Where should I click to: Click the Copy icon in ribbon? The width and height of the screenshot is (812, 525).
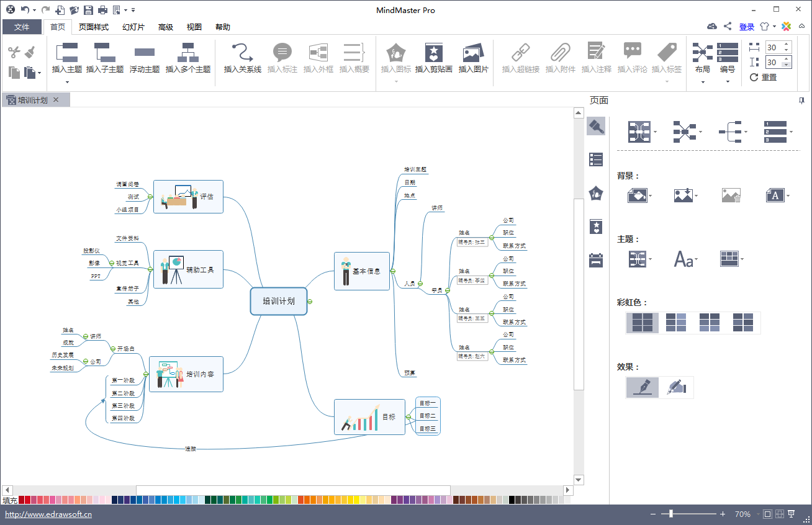point(14,73)
